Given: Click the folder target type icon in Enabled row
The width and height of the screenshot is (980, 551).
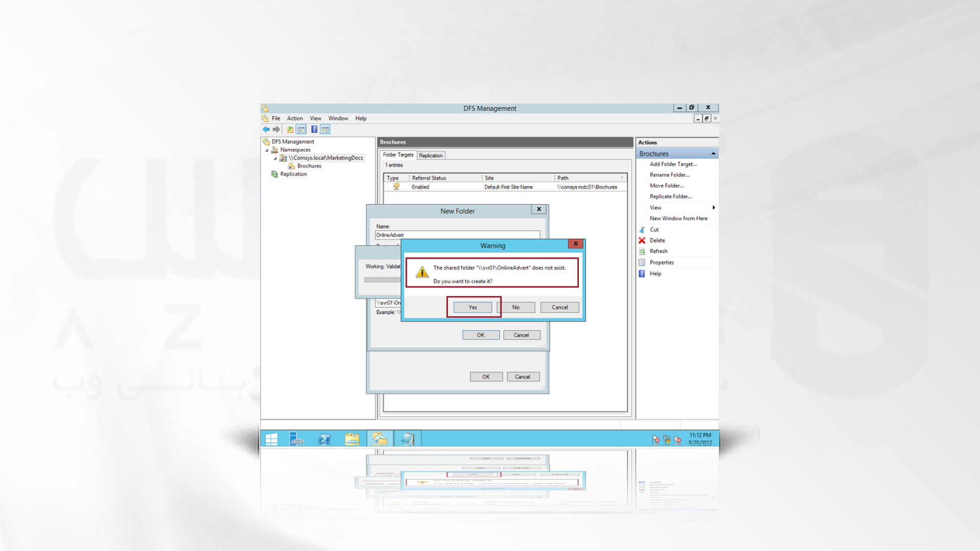Looking at the screenshot, I should [397, 187].
